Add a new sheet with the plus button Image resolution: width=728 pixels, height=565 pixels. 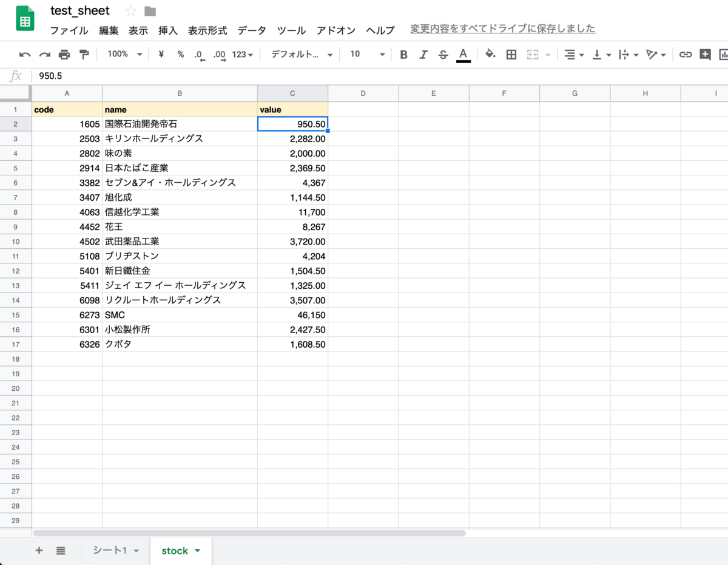click(39, 550)
